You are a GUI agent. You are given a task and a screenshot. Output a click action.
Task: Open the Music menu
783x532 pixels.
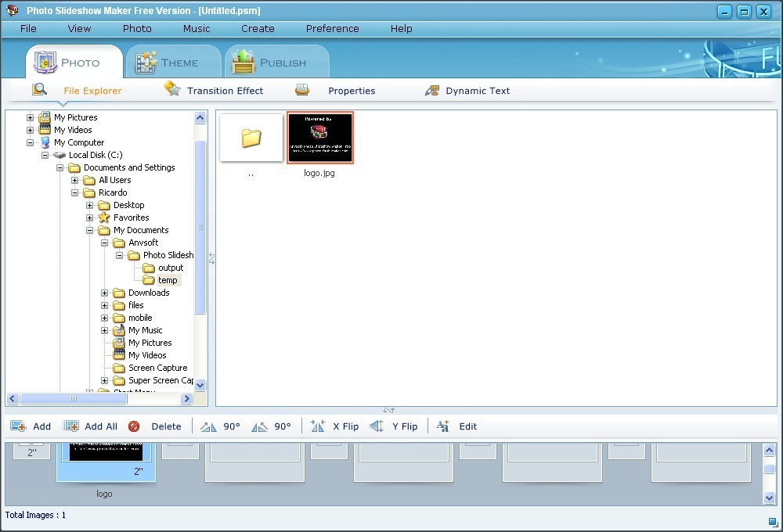196,28
